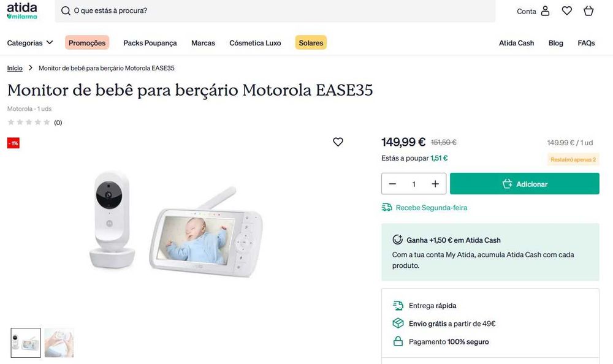This screenshot has width=613, height=364.
Task: Click the atida mifarma logo
Action: point(22,11)
